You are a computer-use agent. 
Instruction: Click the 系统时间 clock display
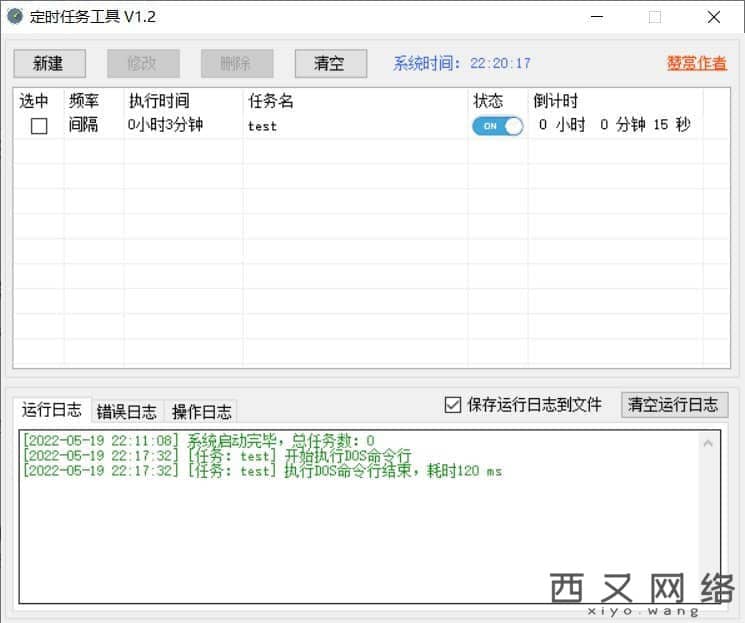(x=462, y=63)
